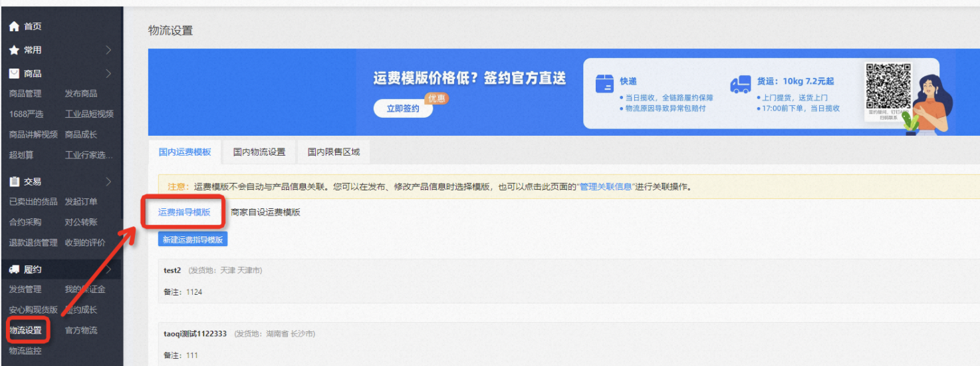This screenshot has width=980, height=366.
Task: Click the 商品 menu label
Action: tap(33, 74)
